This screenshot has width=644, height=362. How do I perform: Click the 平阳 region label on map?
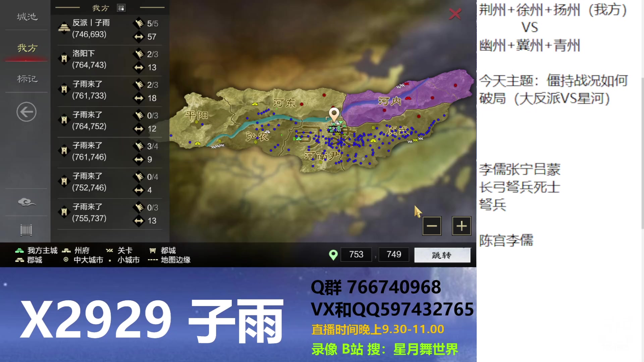[197, 116]
